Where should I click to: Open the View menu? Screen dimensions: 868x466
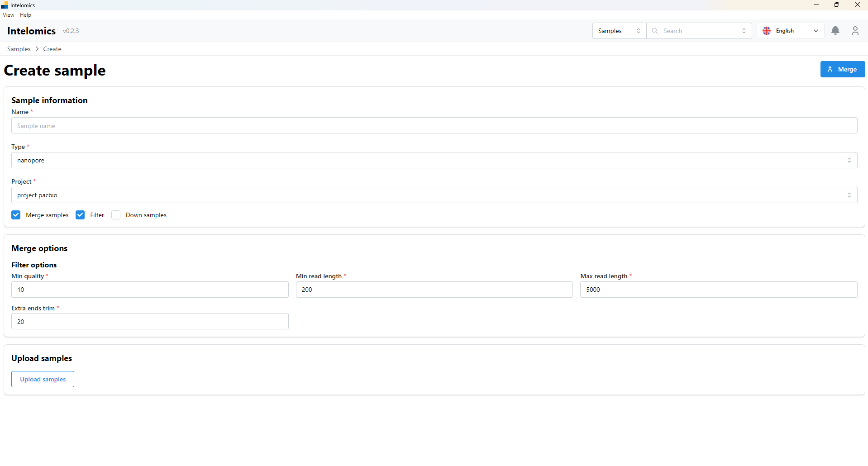[x=9, y=15]
